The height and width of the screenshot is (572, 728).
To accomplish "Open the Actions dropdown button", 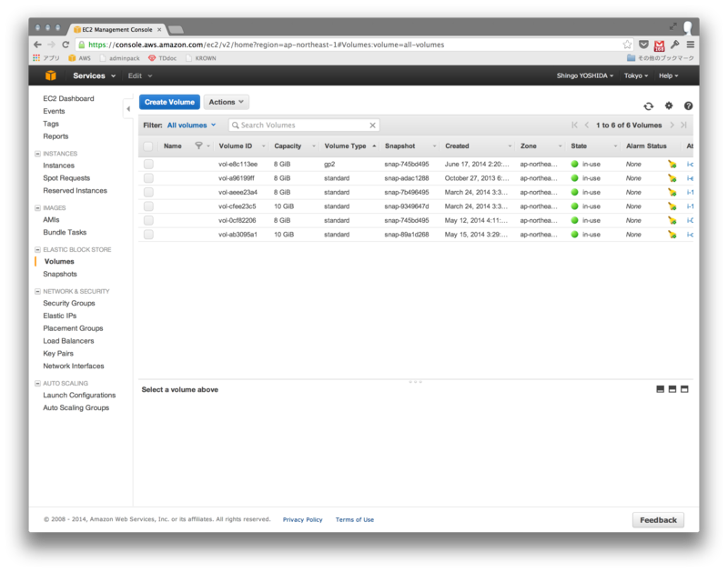I will tap(226, 102).
